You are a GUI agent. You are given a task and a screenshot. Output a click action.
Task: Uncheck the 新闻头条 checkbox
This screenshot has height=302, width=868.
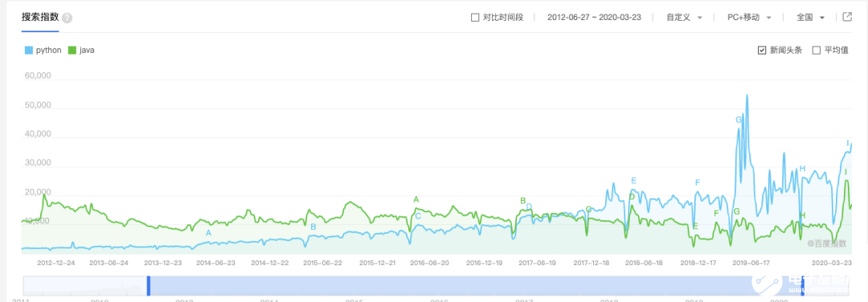click(762, 51)
